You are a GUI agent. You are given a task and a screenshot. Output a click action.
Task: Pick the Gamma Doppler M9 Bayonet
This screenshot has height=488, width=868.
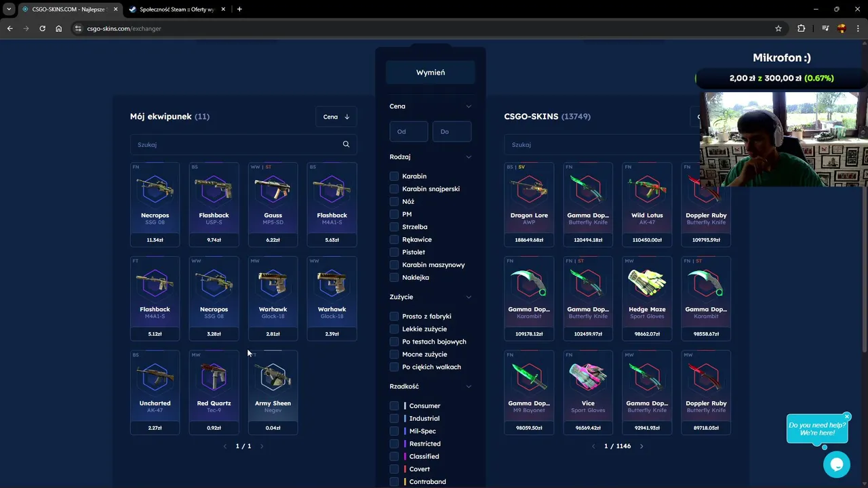[529, 392]
